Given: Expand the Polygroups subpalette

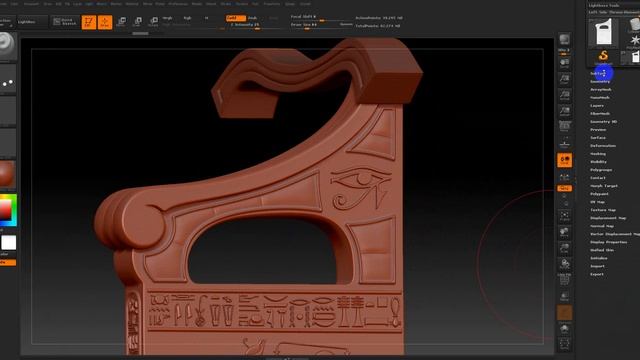Looking at the screenshot, I should pos(601,170).
